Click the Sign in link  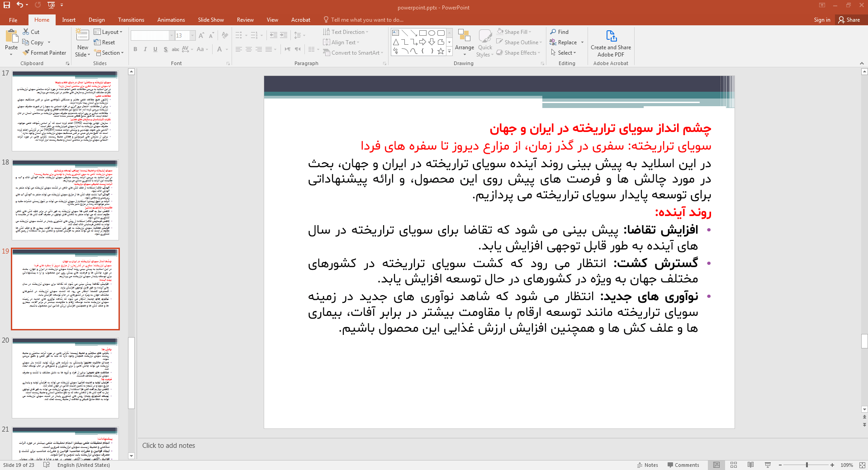[822, 20]
